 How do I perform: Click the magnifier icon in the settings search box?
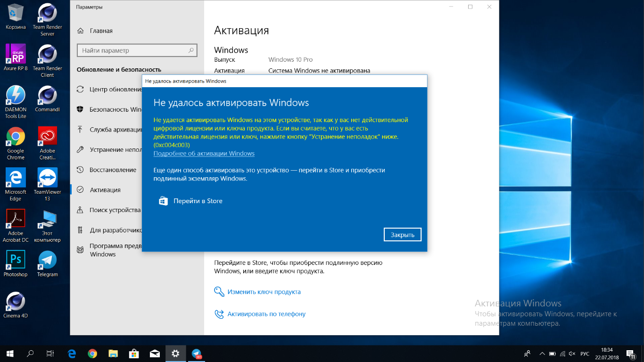tap(191, 50)
